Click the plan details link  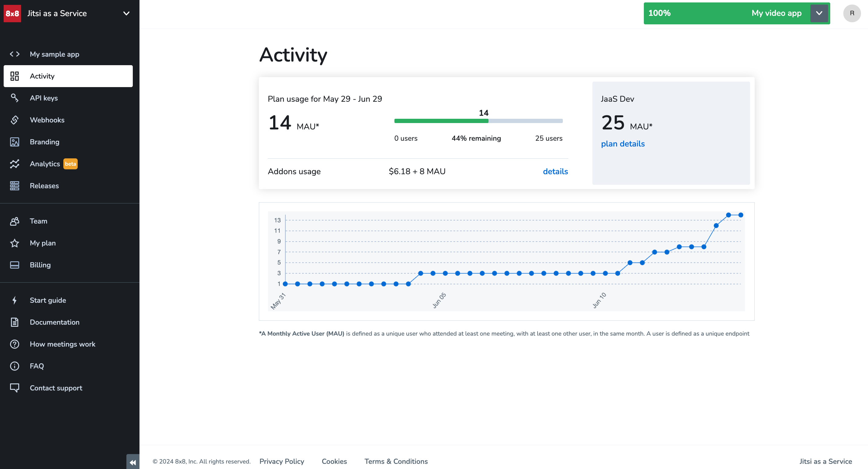click(623, 144)
